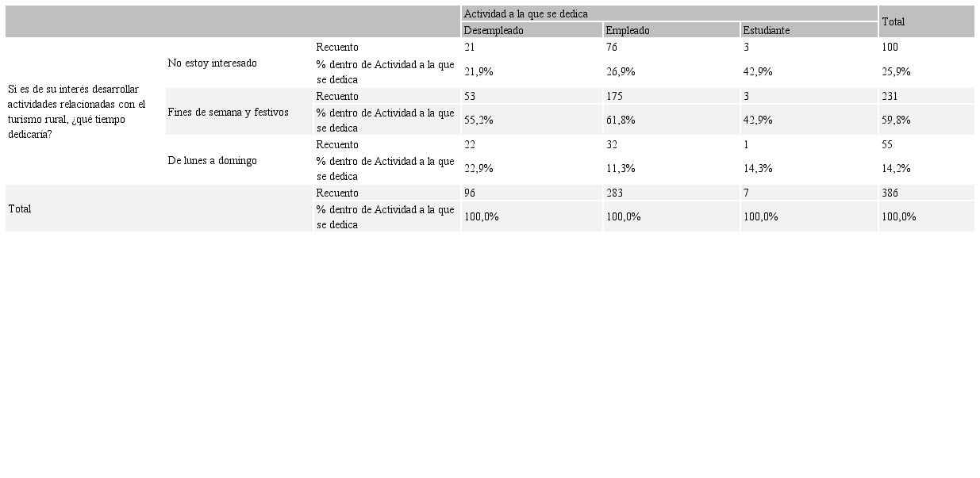
Task: Click the cell with value 231
Action: click(x=890, y=96)
